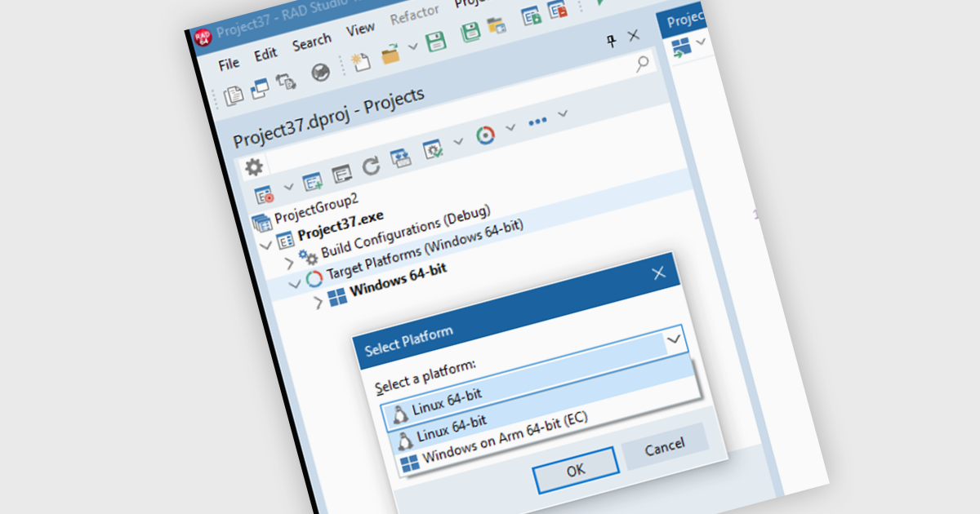
Task: Open the Edit menu
Action: coord(265,54)
